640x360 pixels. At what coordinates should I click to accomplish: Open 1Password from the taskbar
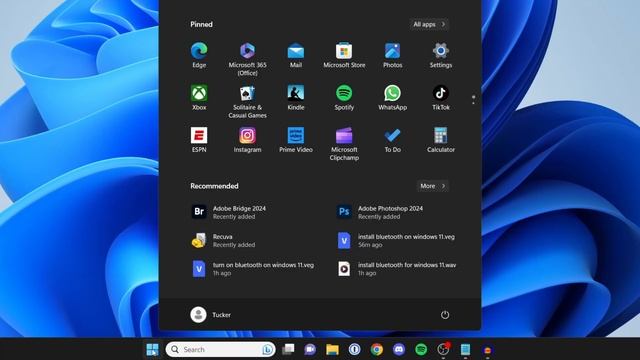pos(354,349)
